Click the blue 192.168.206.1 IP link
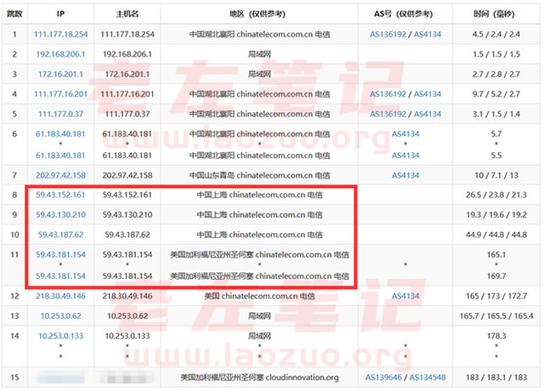The image size is (544, 392). click(60, 54)
